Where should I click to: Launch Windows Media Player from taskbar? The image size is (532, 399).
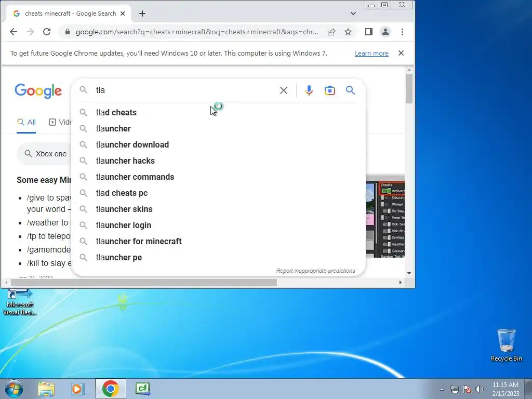(78, 389)
